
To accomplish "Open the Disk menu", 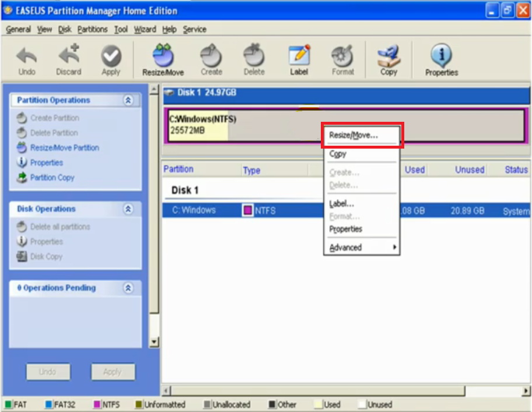I will pos(65,30).
